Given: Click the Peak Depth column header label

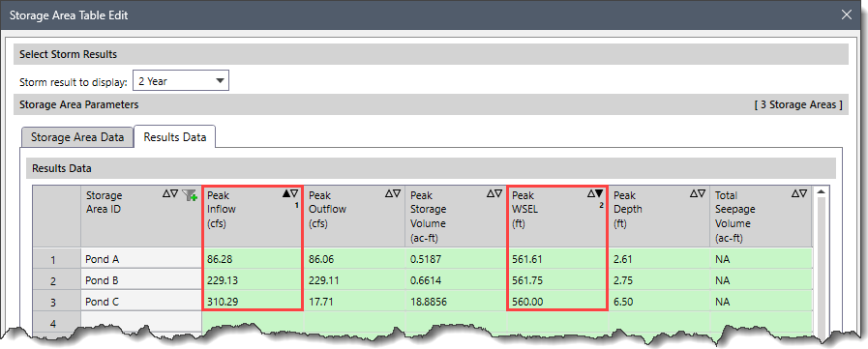Looking at the screenshot, I should [628, 210].
